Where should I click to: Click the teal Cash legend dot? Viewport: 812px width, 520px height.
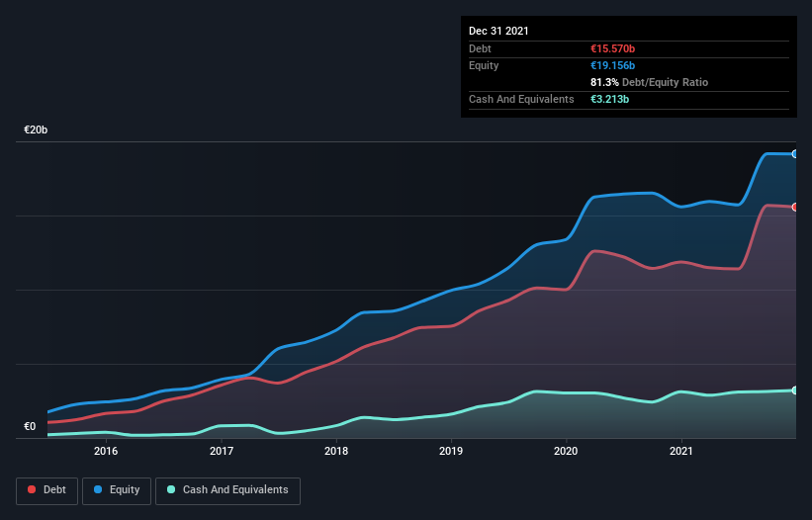(x=171, y=489)
